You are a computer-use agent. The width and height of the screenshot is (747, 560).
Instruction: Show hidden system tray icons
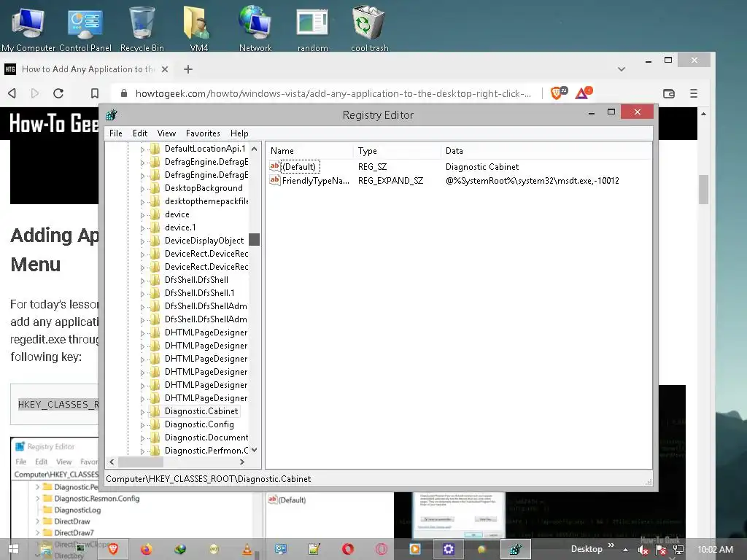[x=625, y=550]
